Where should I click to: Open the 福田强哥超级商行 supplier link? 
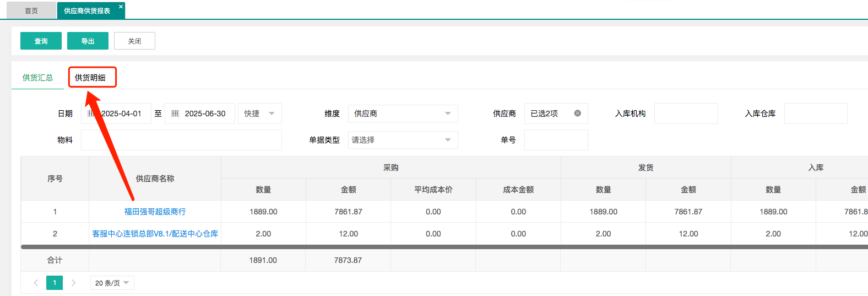pyautogui.click(x=155, y=212)
